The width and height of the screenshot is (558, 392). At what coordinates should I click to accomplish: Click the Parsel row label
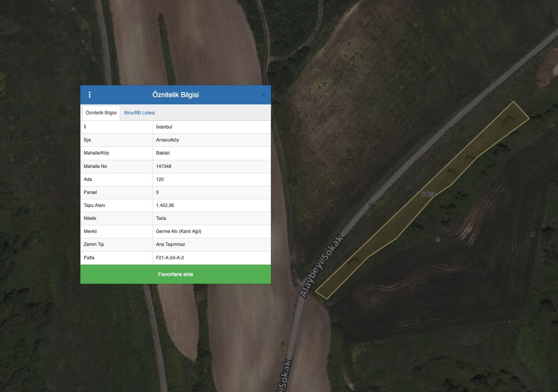(90, 192)
